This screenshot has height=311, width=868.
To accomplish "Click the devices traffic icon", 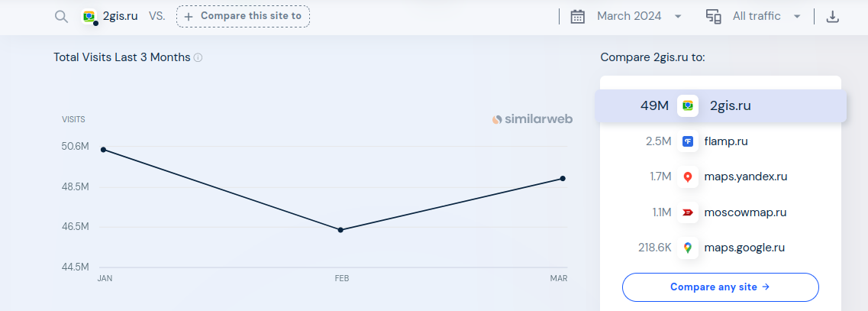I will coord(714,17).
